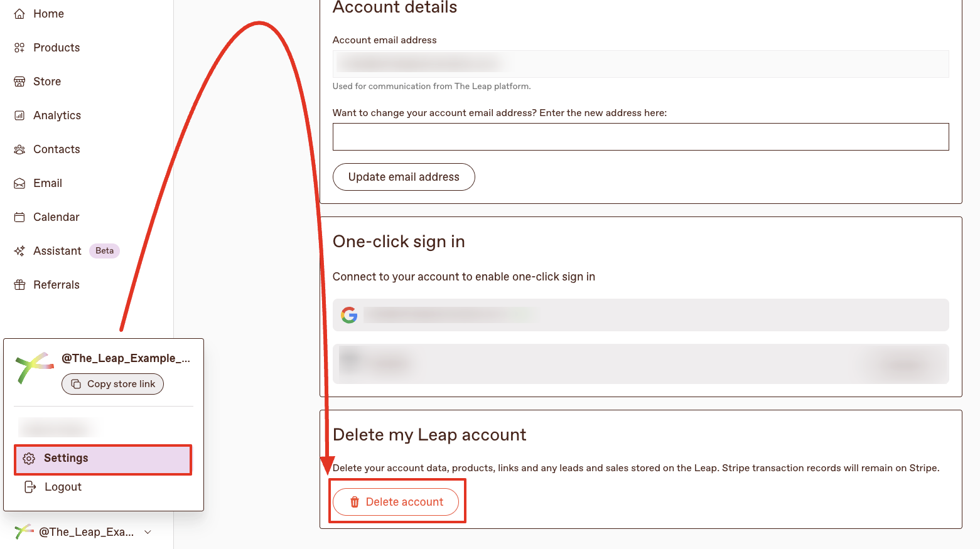The image size is (980, 549).
Task: Click the Logout icon
Action: pos(30,486)
